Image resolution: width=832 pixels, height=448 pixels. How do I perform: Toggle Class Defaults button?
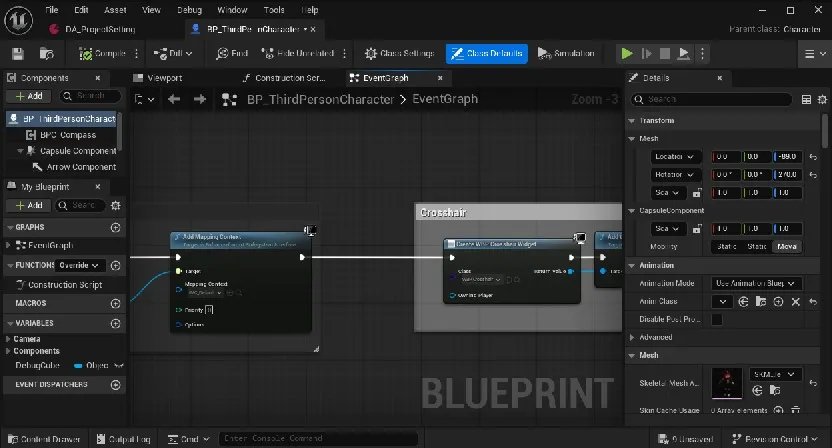pos(487,54)
